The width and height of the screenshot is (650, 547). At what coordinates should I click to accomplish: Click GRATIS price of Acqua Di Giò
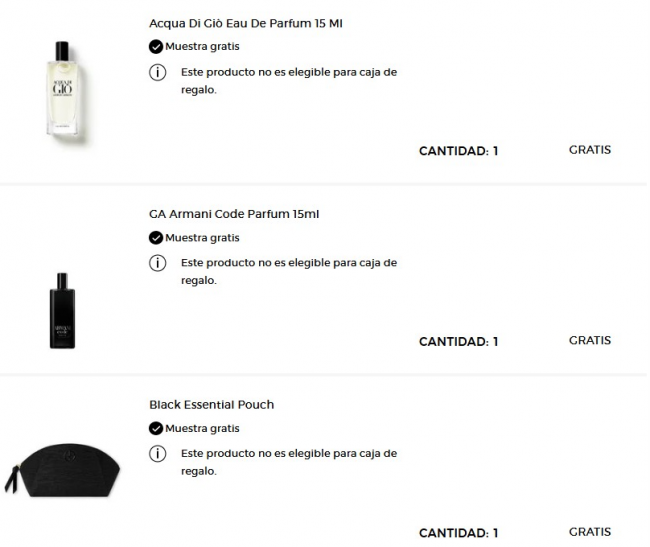click(589, 150)
